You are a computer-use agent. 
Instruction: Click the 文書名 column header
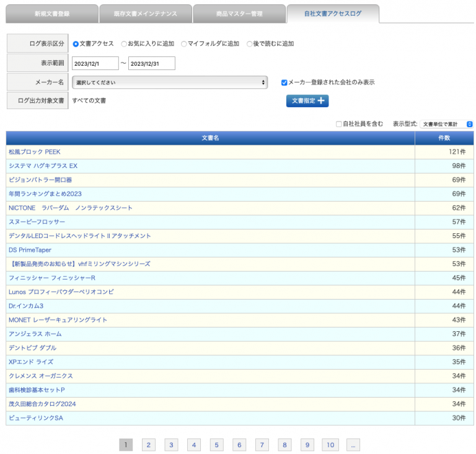point(210,138)
